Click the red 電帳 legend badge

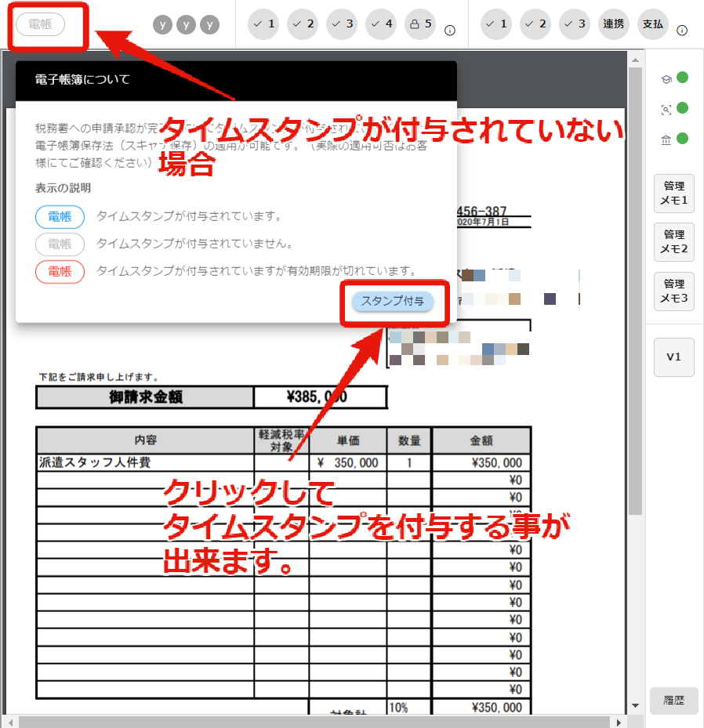(x=60, y=272)
